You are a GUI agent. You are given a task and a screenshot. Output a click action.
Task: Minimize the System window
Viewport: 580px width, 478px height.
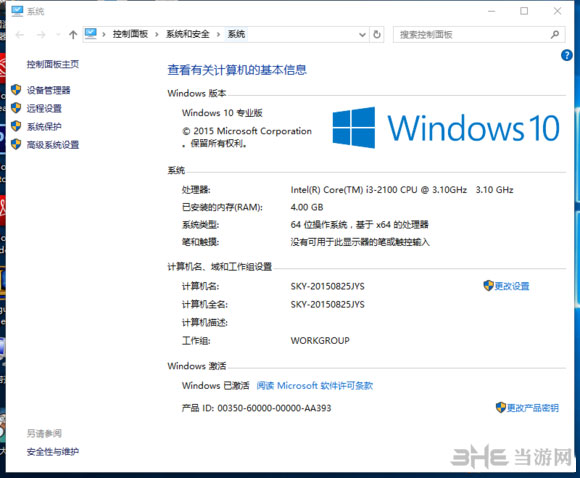[x=492, y=11]
